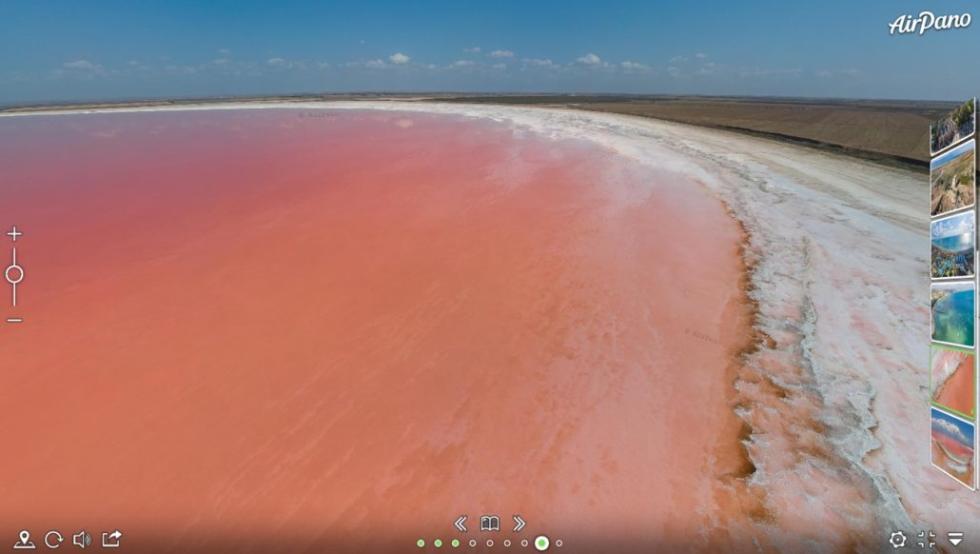Image resolution: width=980 pixels, height=554 pixels.
Task: Zoom out with the minus button
Action: pyautogui.click(x=14, y=320)
